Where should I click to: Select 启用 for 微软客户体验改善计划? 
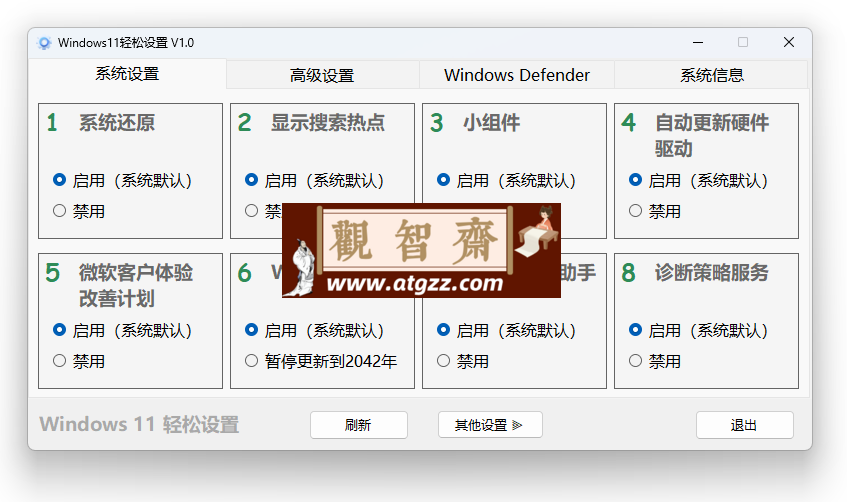(122, 330)
